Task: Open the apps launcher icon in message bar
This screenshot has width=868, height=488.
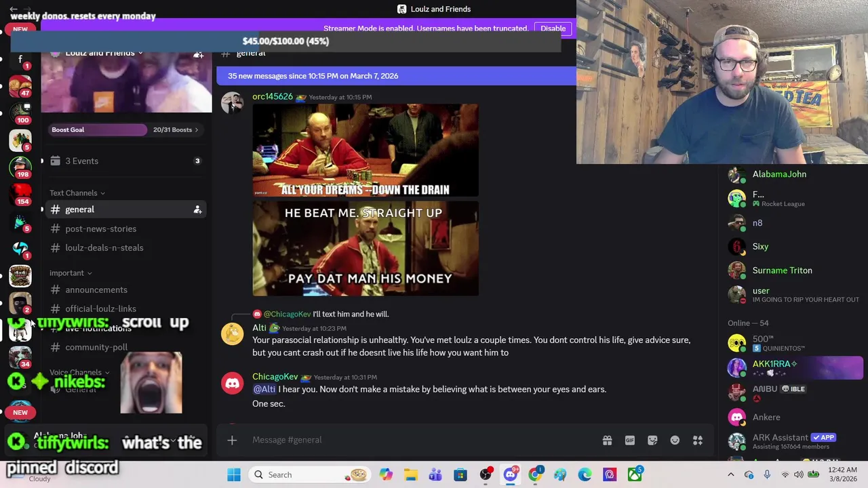Action: click(x=697, y=441)
